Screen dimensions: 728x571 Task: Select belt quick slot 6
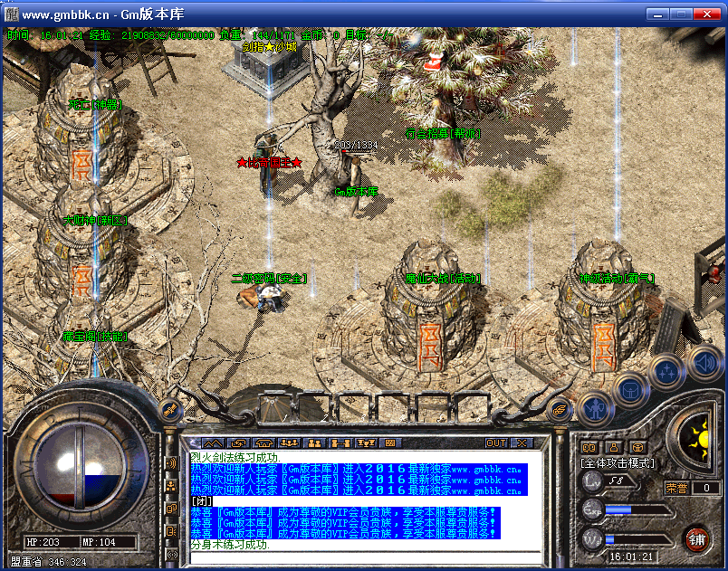[471, 408]
